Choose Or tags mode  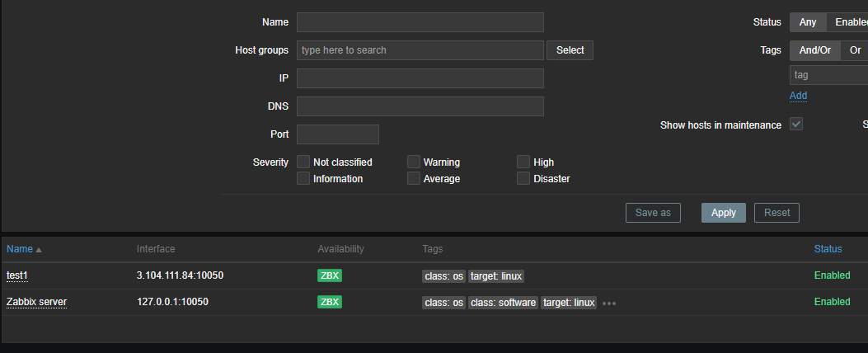pyautogui.click(x=855, y=49)
